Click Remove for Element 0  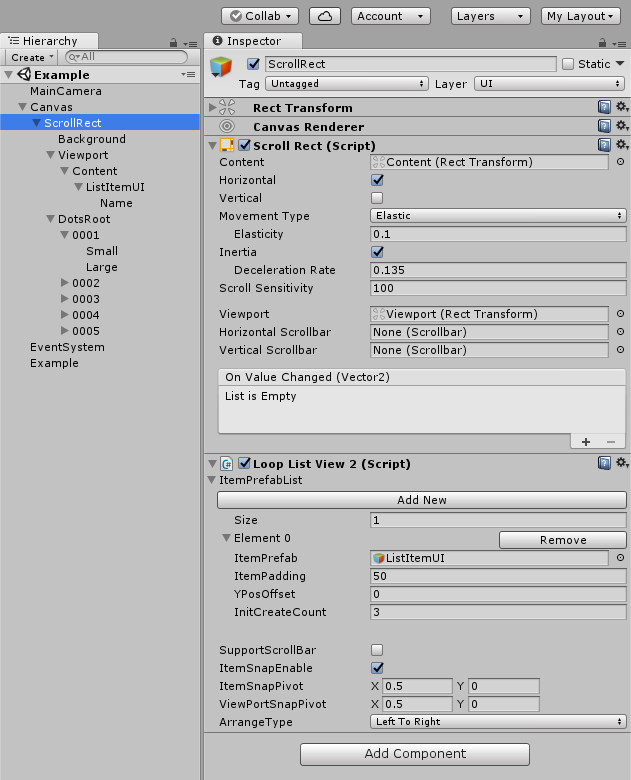pos(563,540)
